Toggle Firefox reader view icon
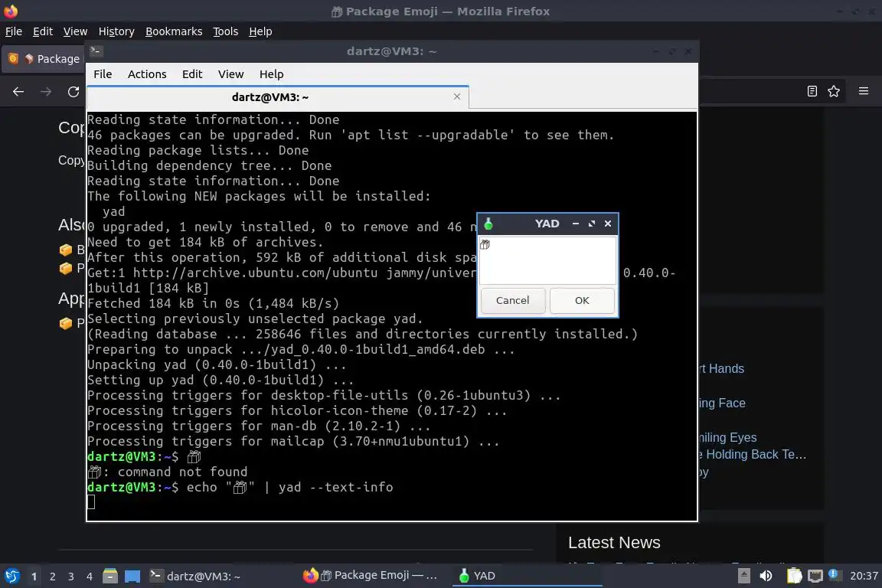 (812, 91)
